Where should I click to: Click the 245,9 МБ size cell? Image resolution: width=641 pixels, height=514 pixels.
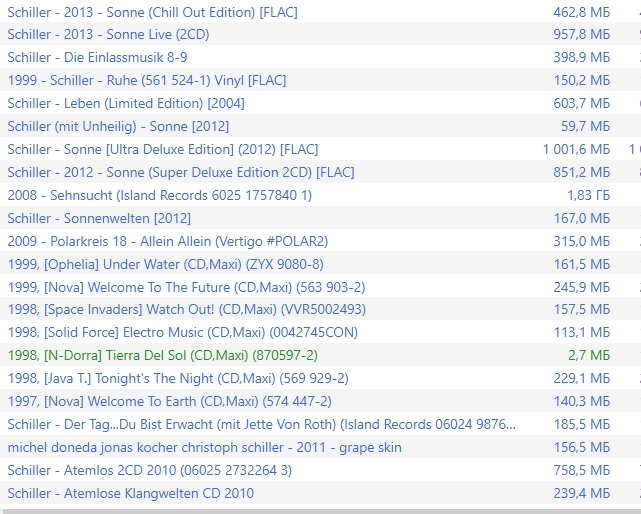582,287
